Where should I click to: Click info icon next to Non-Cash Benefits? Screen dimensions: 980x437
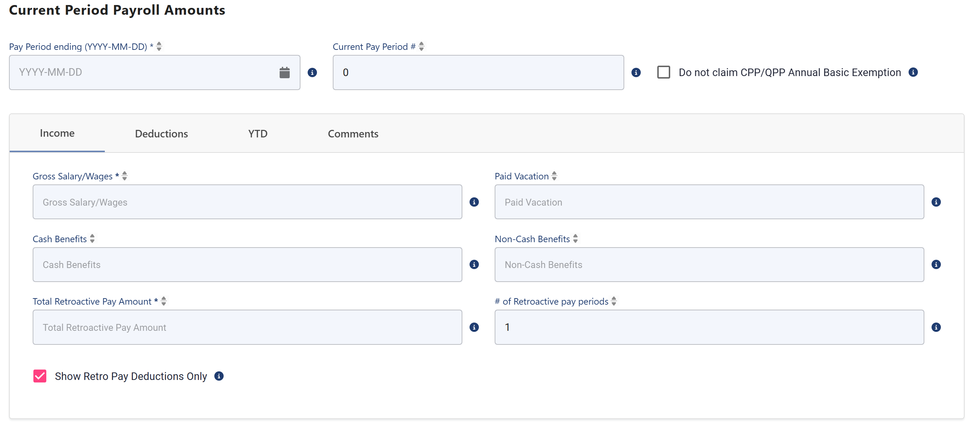click(x=936, y=264)
